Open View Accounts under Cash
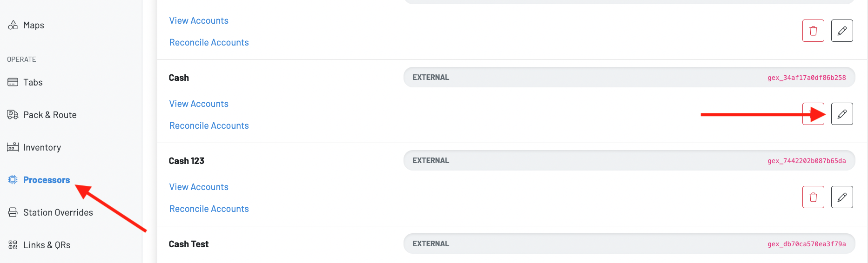The width and height of the screenshot is (868, 263). tap(199, 104)
